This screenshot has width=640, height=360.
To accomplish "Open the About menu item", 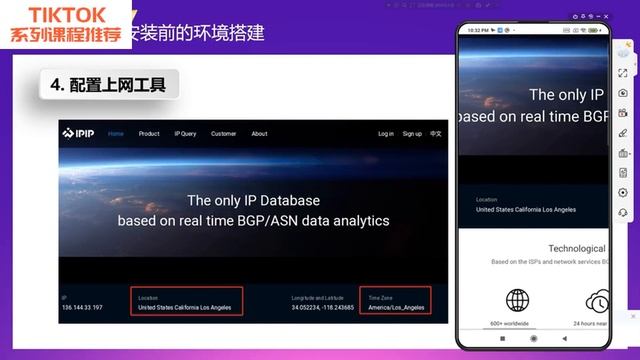I will [x=259, y=133].
